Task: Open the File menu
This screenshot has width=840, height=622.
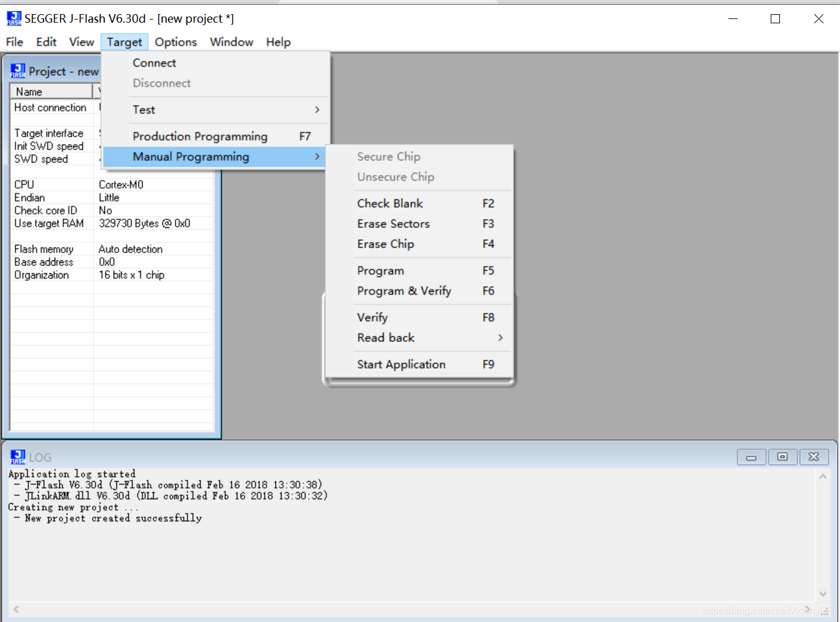Action: click(15, 42)
